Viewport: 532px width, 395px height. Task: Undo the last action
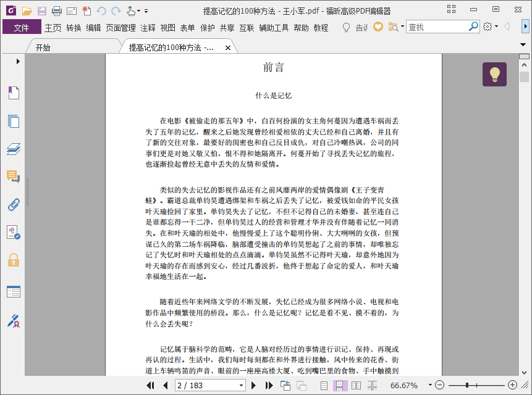pyautogui.click(x=101, y=11)
